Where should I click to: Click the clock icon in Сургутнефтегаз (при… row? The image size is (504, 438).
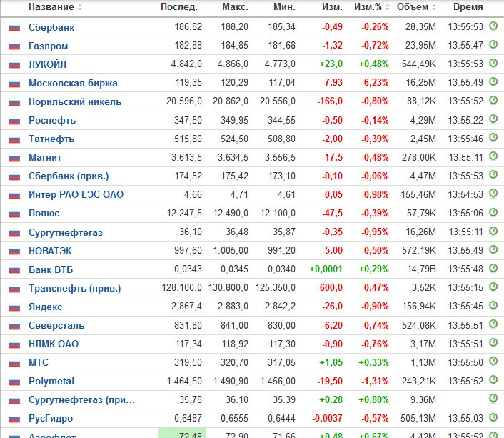493,399
